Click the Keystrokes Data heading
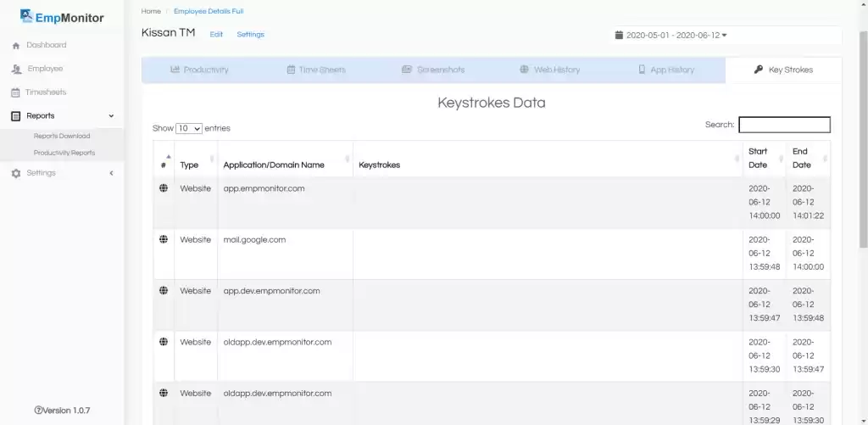The image size is (868, 425). [x=492, y=103]
